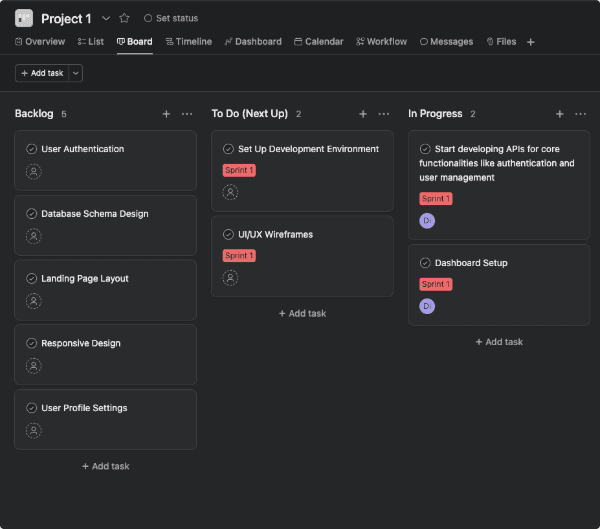
Task: Go to the Workflow tab
Action: pyautogui.click(x=382, y=41)
